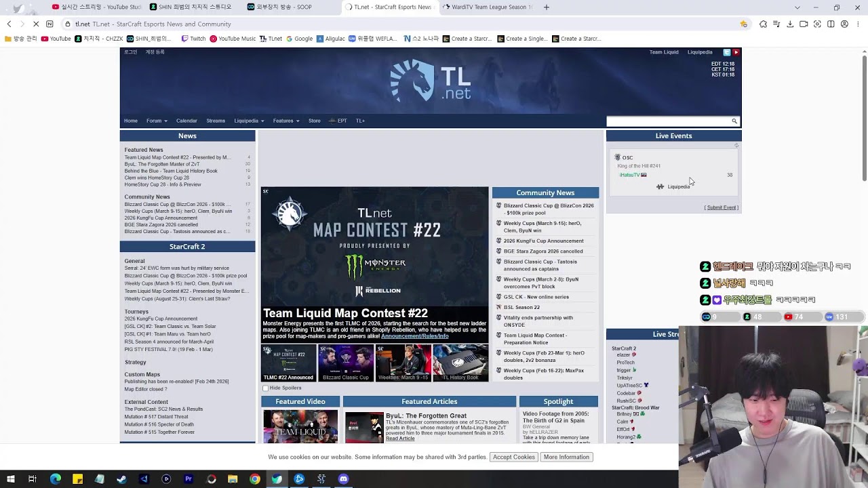Open Chrome downloads icon
This screenshot has width=868, height=488.
click(x=790, y=24)
